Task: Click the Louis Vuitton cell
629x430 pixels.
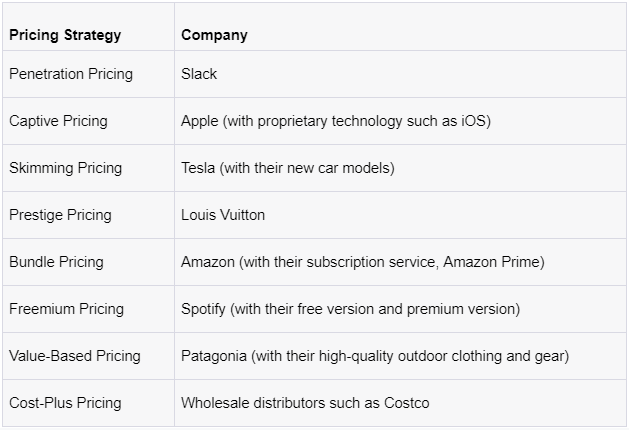Action: (x=223, y=215)
